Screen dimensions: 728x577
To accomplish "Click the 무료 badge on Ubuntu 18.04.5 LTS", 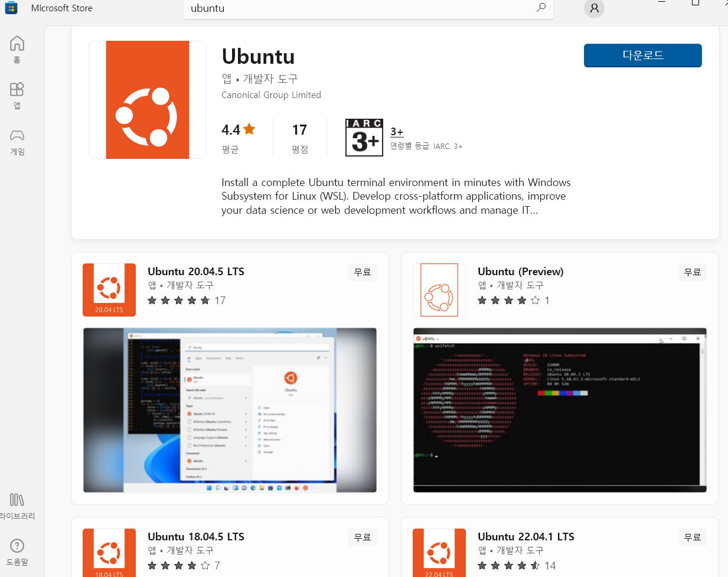I will click(x=363, y=537).
